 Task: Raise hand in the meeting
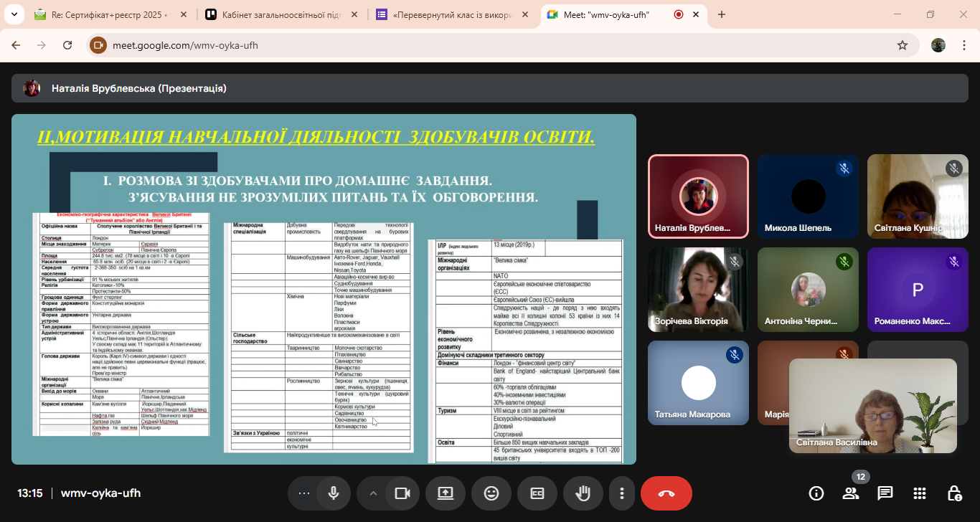tap(583, 493)
